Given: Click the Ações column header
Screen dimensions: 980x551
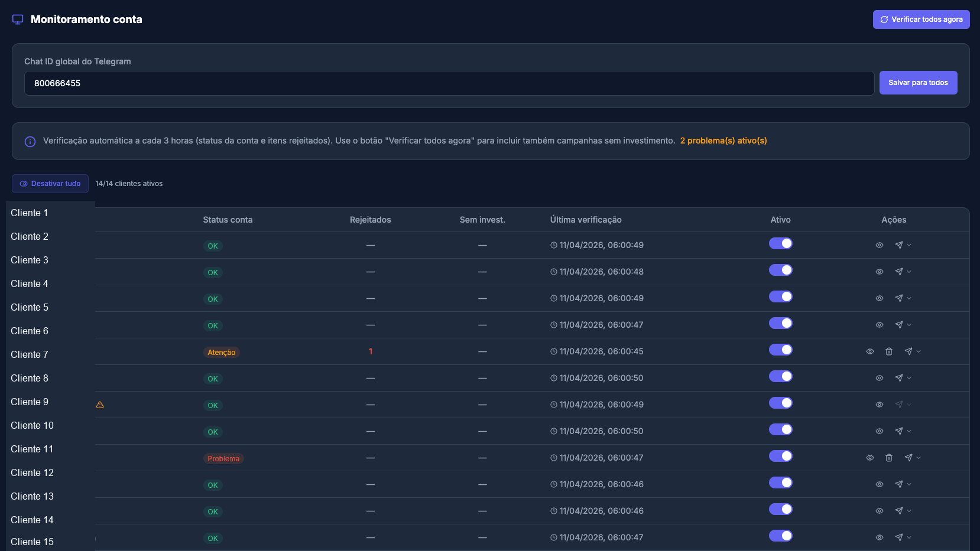Looking at the screenshot, I should (894, 220).
